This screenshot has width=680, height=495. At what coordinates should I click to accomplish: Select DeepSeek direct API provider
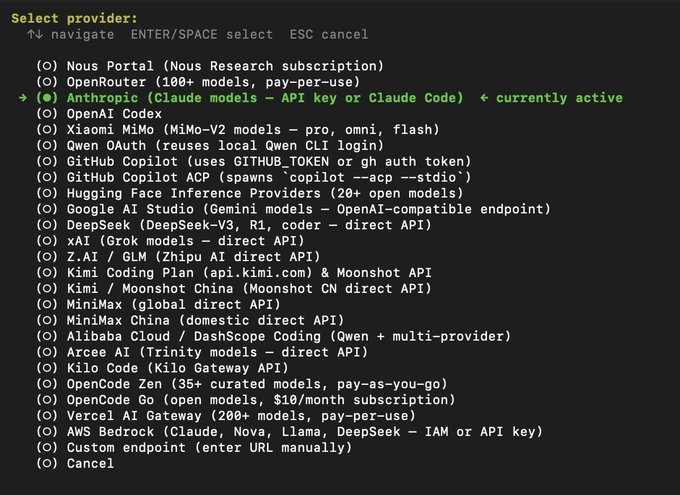[x=234, y=225]
